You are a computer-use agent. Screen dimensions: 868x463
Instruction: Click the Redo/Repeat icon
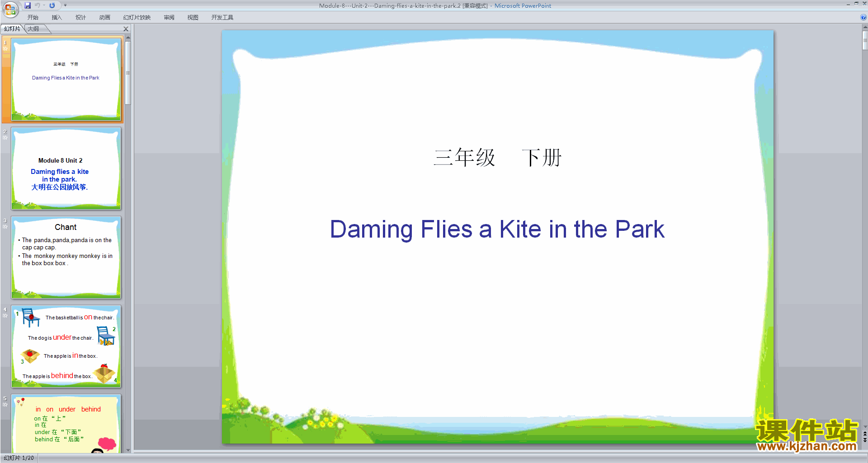click(x=52, y=5)
